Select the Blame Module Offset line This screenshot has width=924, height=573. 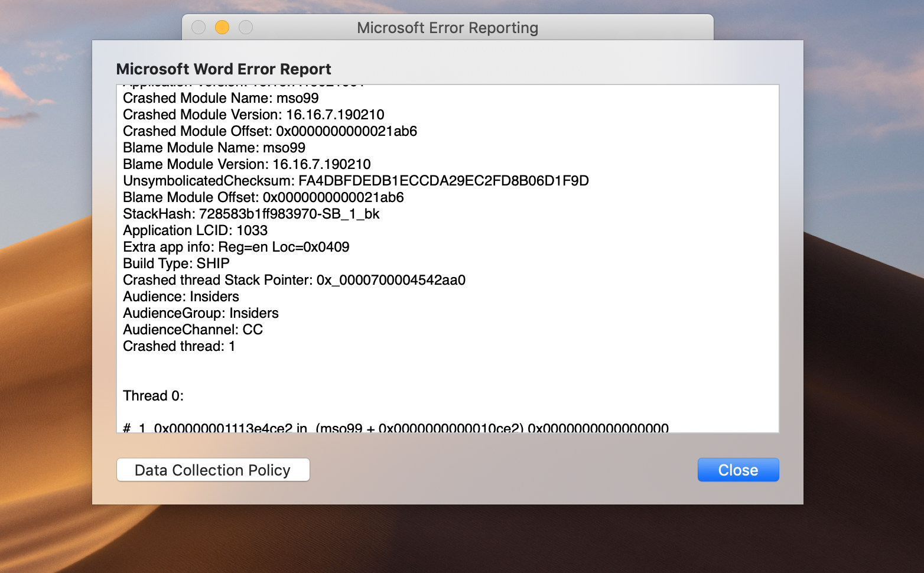tap(263, 197)
